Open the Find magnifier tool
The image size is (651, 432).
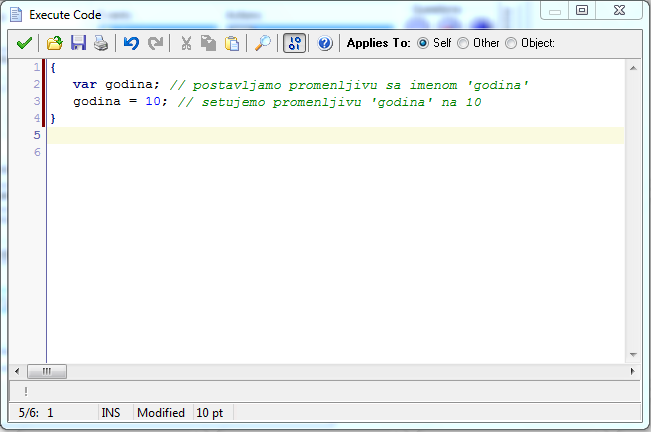pos(263,43)
